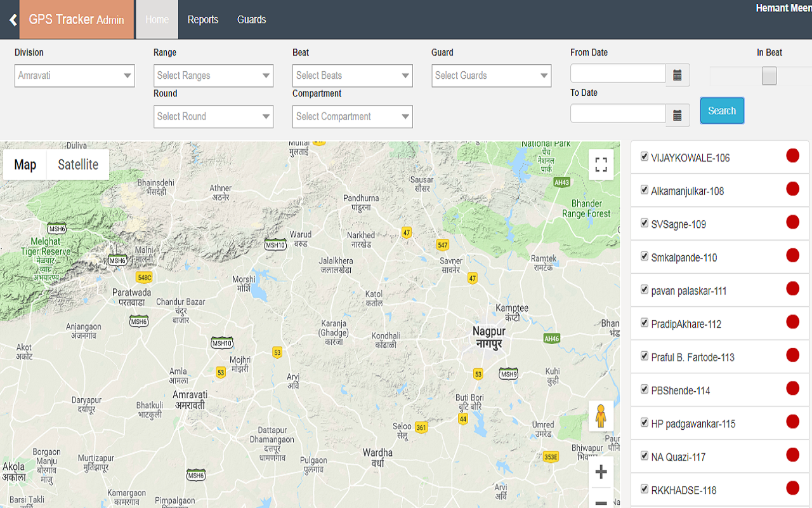
Task: Open the Select Compartment dropdown
Action: pos(352,117)
